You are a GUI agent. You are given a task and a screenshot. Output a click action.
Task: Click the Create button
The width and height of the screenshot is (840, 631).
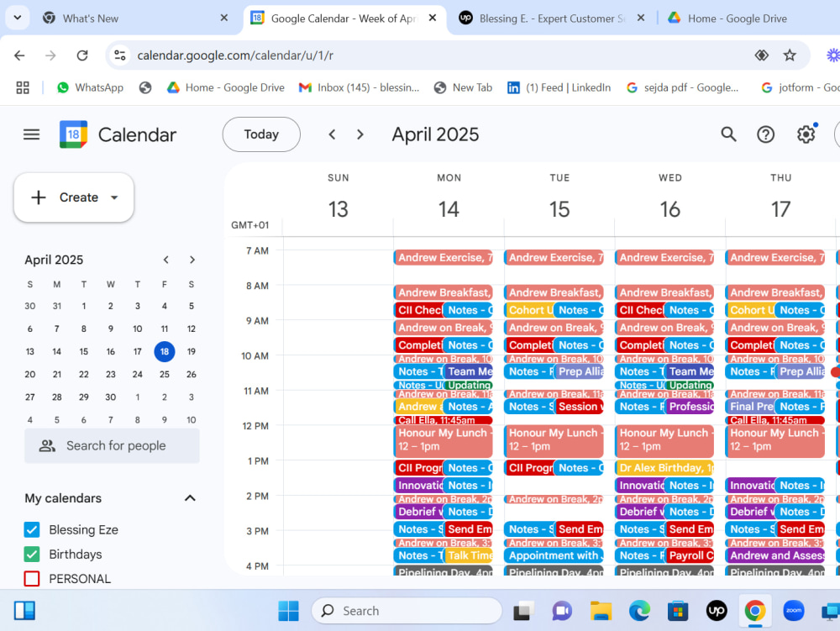pos(74,197)
